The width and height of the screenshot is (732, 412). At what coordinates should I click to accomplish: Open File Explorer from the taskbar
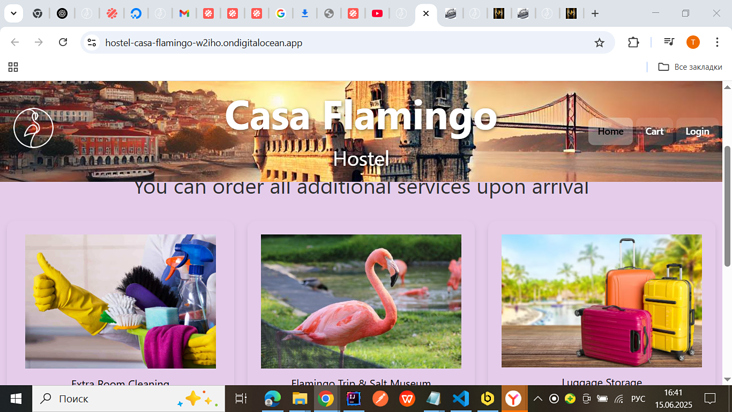(299, 398)
